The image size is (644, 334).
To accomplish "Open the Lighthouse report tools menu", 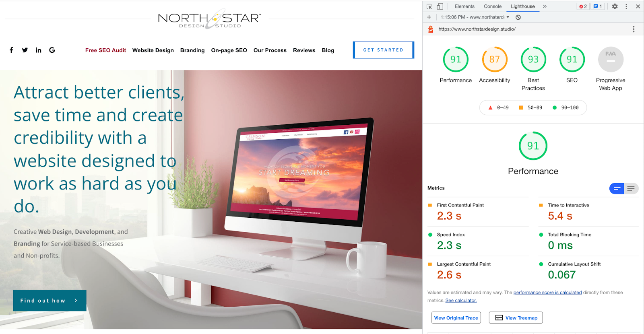I will pyautogui.click(x=634, y=29).
